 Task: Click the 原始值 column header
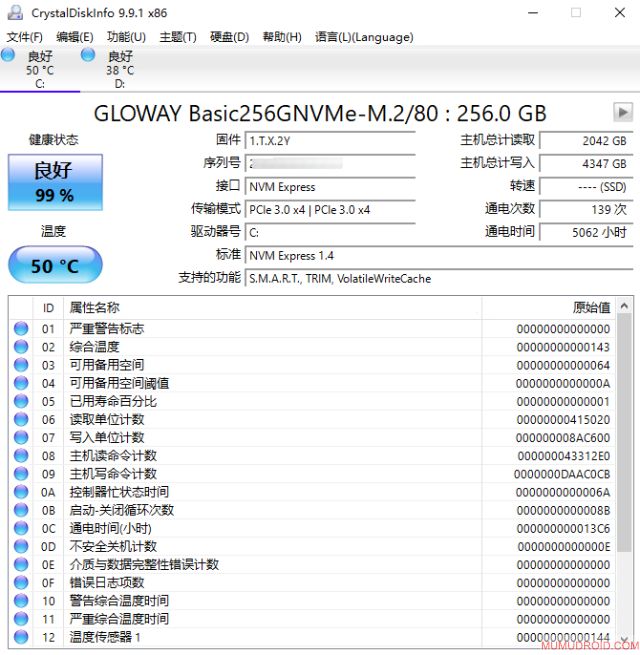(x=549, y=308)
